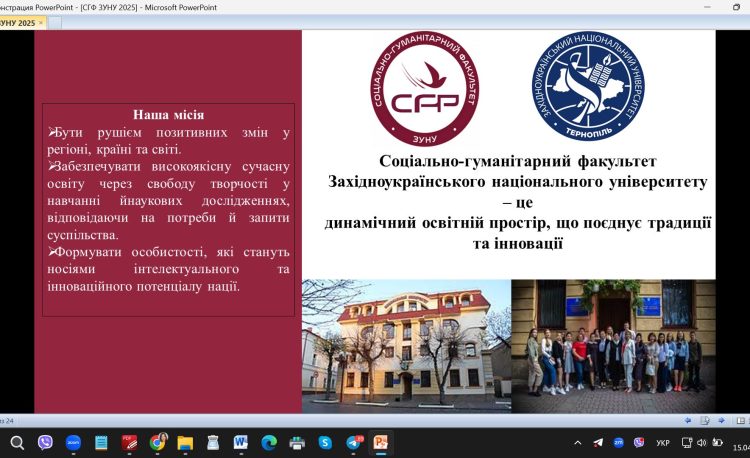Open the printer app in taskbar

click(x=297, y=443)
